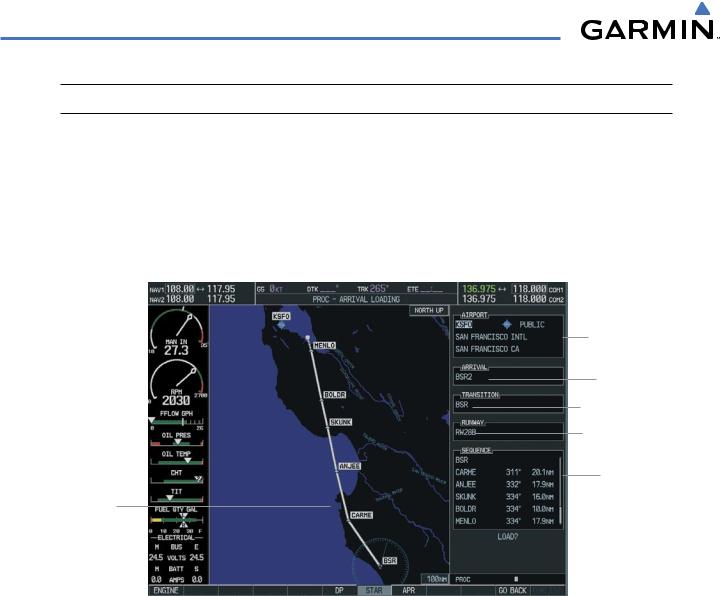The image size is (722, 596).
Task: Select BOLDR row in sequence list
Action: pos(505,509)
